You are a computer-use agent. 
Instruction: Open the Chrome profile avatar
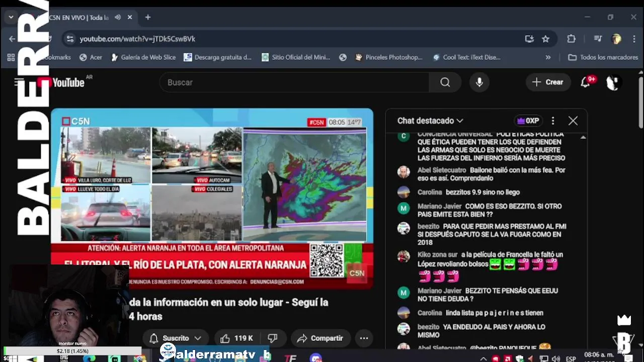click(616, 39)
